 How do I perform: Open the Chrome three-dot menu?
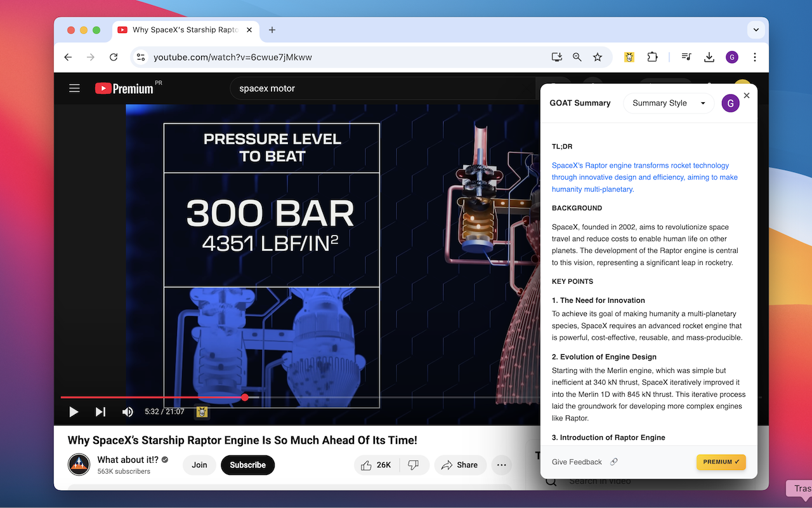point(755,57)
